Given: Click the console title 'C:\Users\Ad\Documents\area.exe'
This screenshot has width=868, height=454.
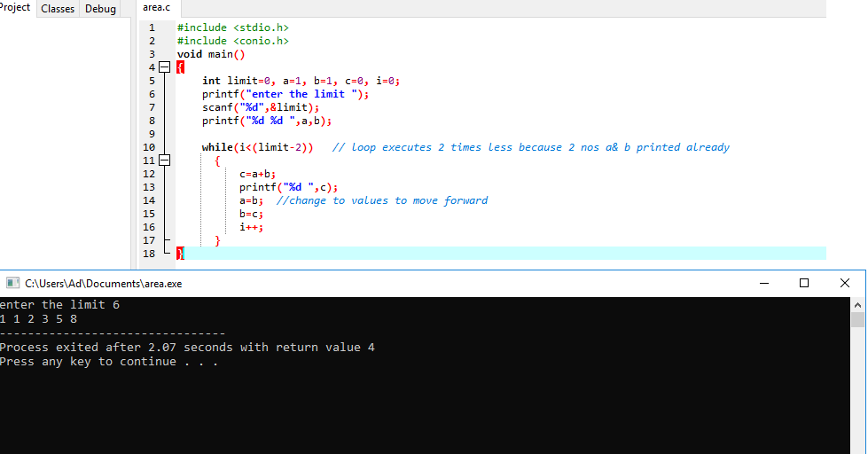Looking at the screenshot, I should (x=104, y=284).
